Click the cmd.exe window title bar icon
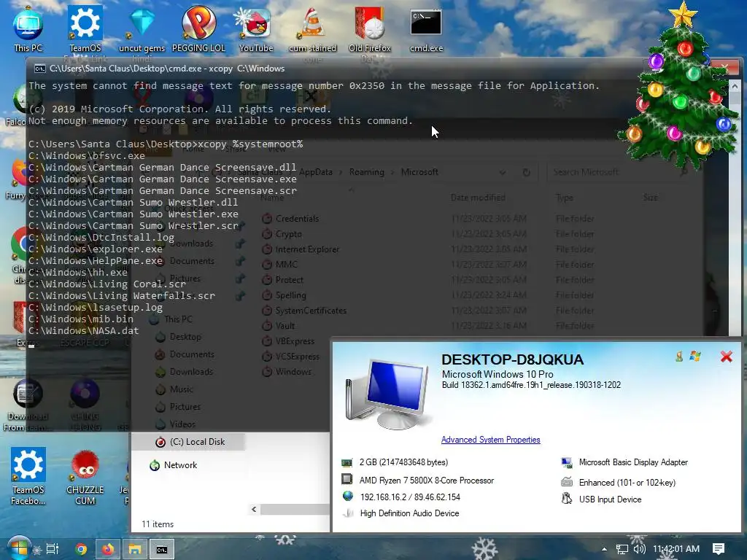747x560 pixels. point(39,69)
